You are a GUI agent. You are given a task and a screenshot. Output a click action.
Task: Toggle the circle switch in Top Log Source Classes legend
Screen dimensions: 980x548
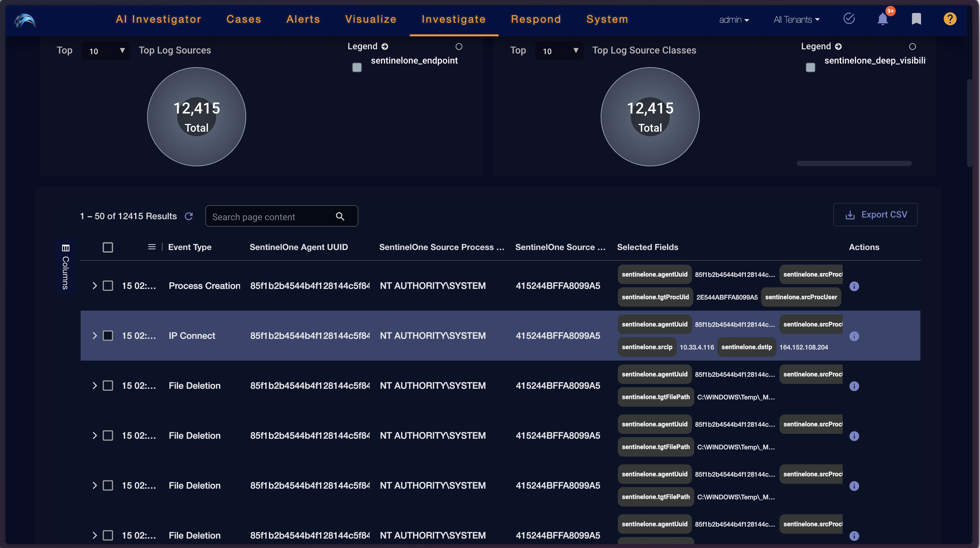tap(912, 46)
